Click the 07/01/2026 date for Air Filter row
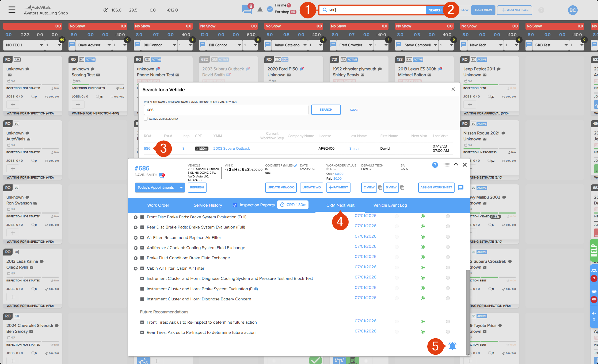598x364 pixels. [x=365, y=236]
